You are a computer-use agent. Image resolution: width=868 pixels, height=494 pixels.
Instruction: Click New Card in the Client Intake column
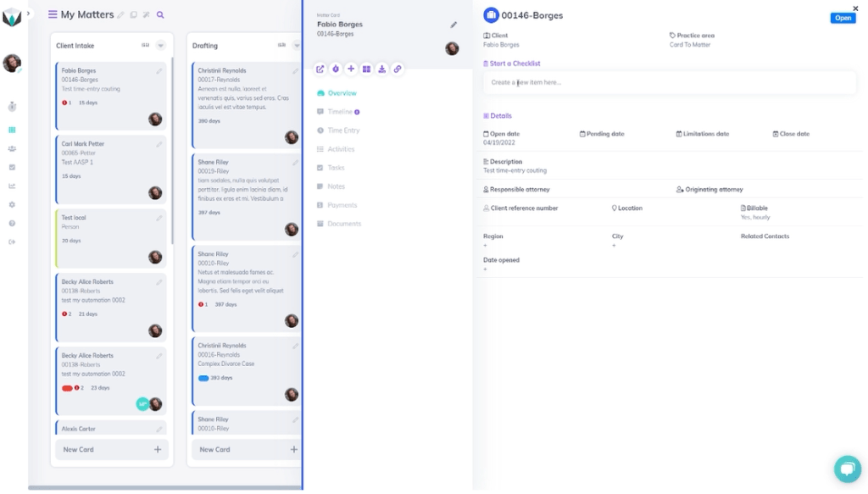point(112,449)
